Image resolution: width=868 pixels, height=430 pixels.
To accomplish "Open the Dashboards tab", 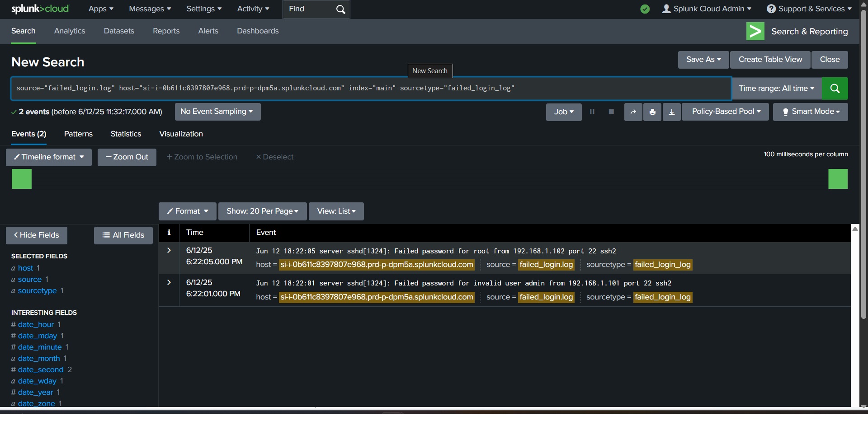I will (258, 31).
